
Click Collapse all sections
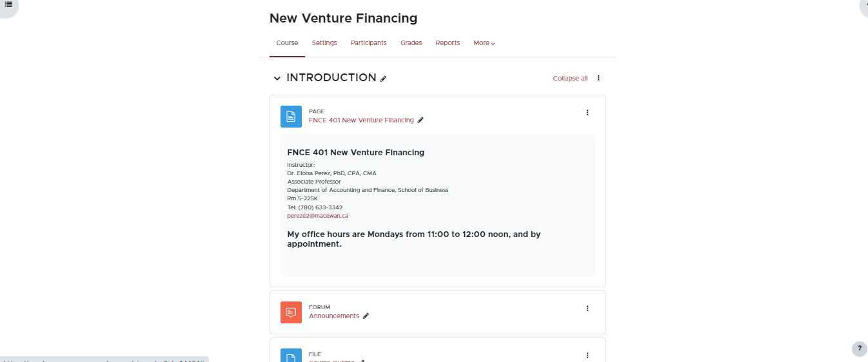click(569, 79)
